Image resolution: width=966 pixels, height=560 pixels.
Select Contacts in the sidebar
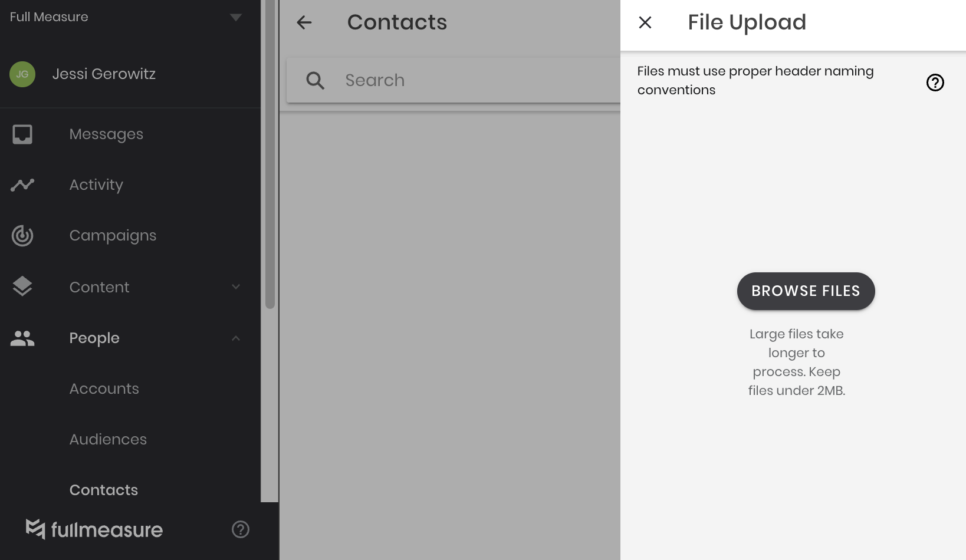104,490
